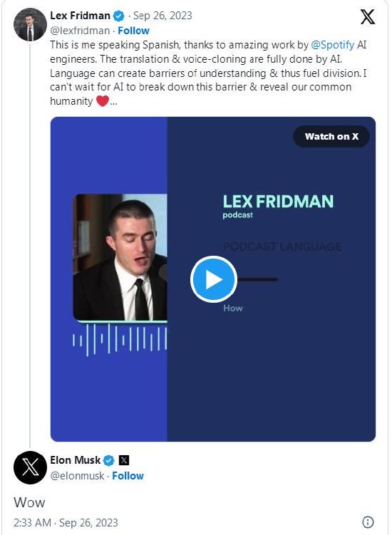Open the @lexfridman handle
Image resolution: width=392 pixels, height=535 pixels.
[80, 31]
